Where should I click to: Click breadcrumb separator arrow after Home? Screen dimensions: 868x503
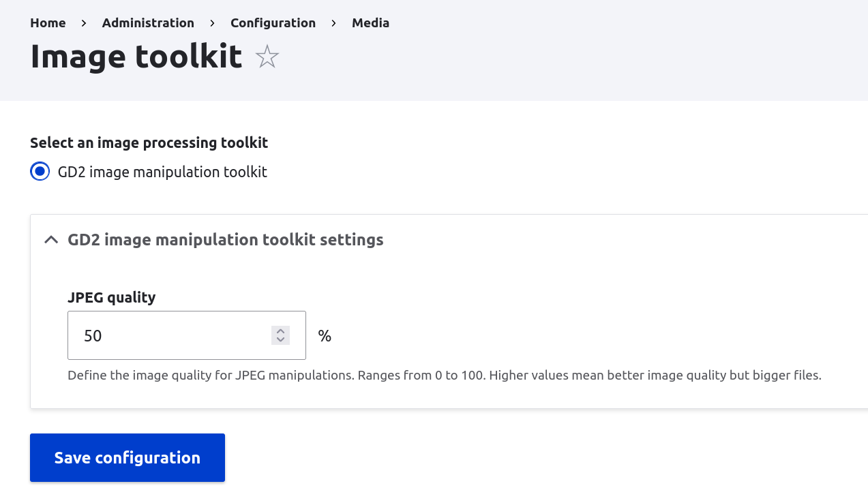pos(84,23)
